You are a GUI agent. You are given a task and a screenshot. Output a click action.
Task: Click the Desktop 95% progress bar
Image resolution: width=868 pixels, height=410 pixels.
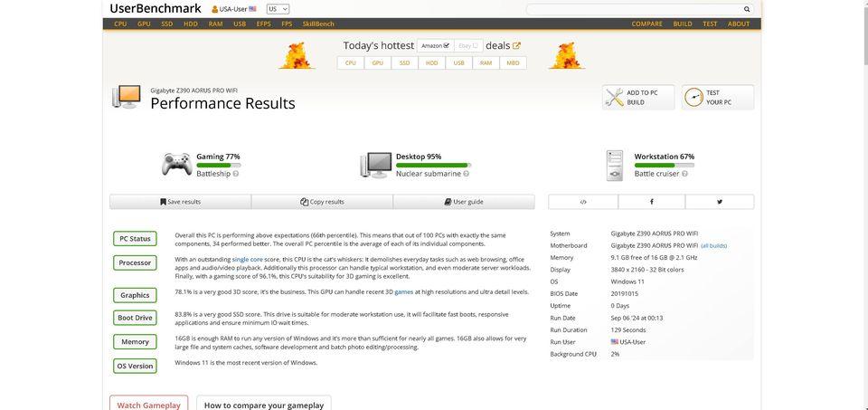433,165
